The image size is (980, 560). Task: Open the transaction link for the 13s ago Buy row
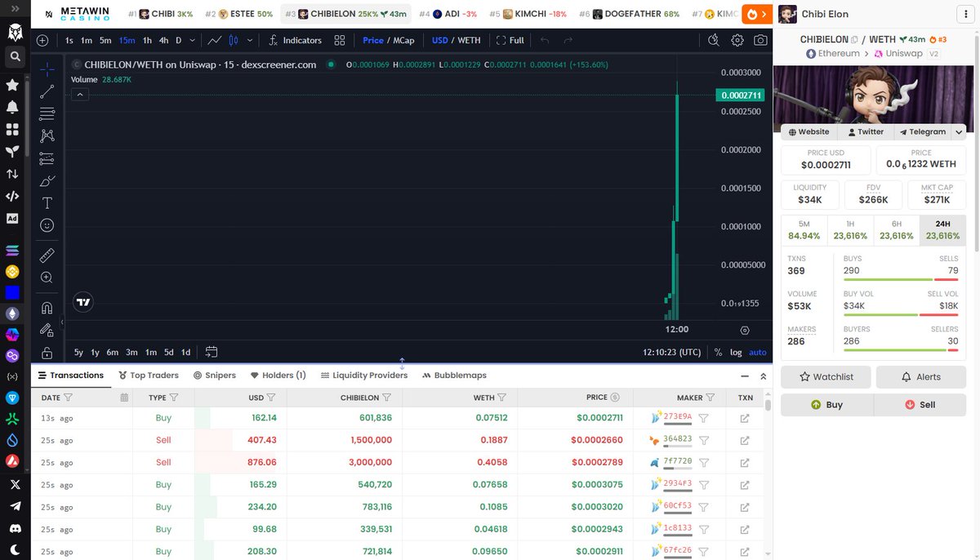(x=745, y=417)
